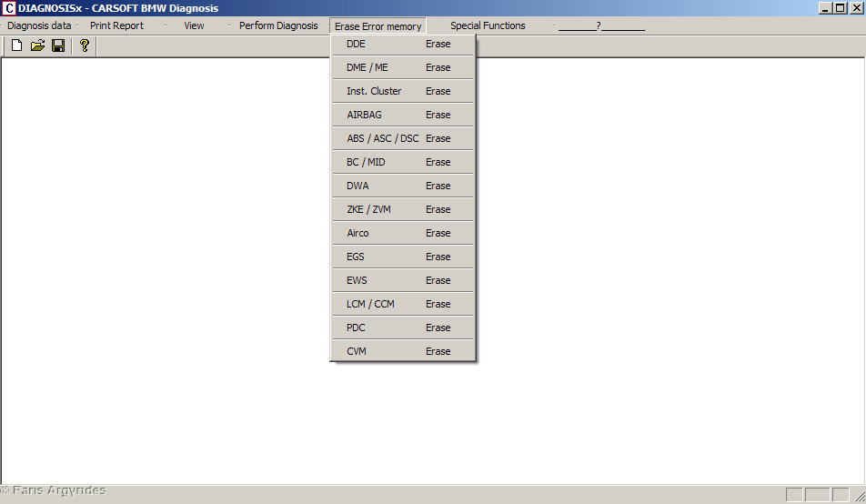The width and height of the screenshot is (866, 504).
Task: Erase EWS error memory
Action: [403, 281]
